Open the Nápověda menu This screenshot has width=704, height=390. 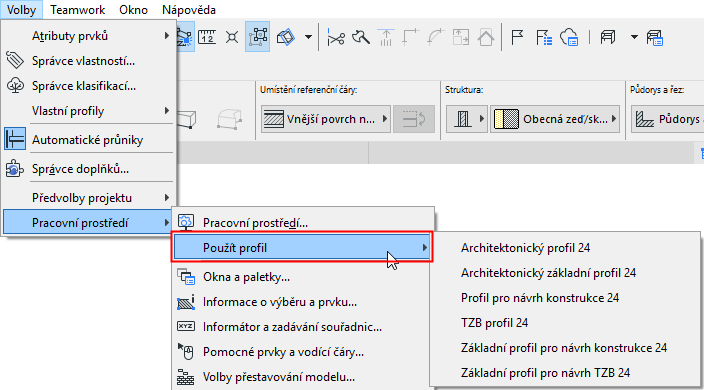[189, 9]
